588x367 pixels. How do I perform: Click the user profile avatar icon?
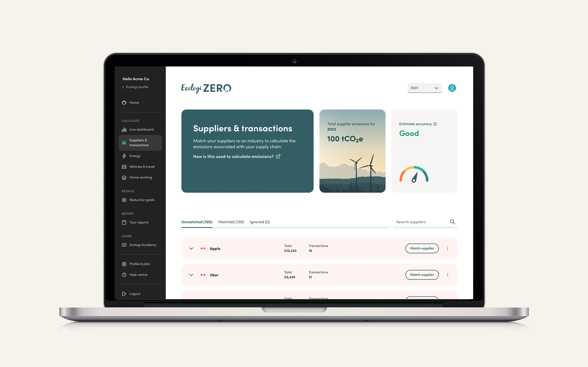pos(452,88)
